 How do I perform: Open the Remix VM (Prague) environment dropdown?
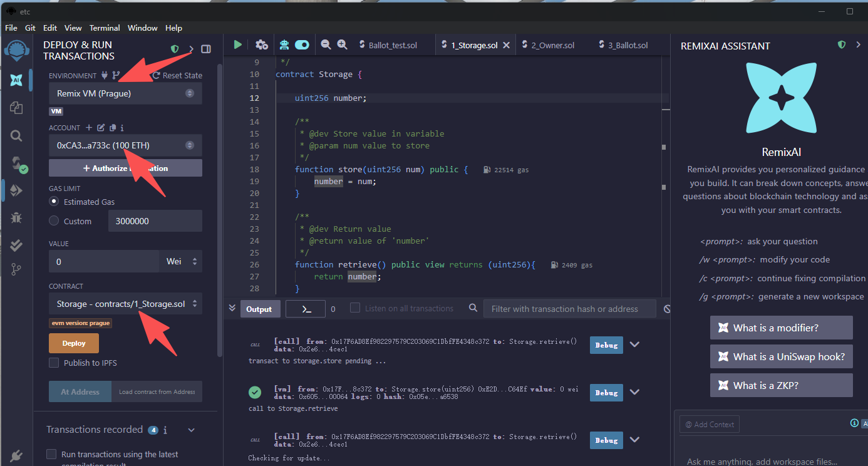[x=125, y=93]
